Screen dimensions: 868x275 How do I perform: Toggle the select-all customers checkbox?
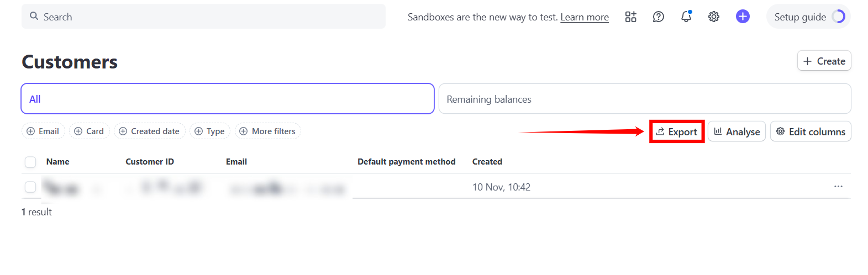tap(30, 162)
